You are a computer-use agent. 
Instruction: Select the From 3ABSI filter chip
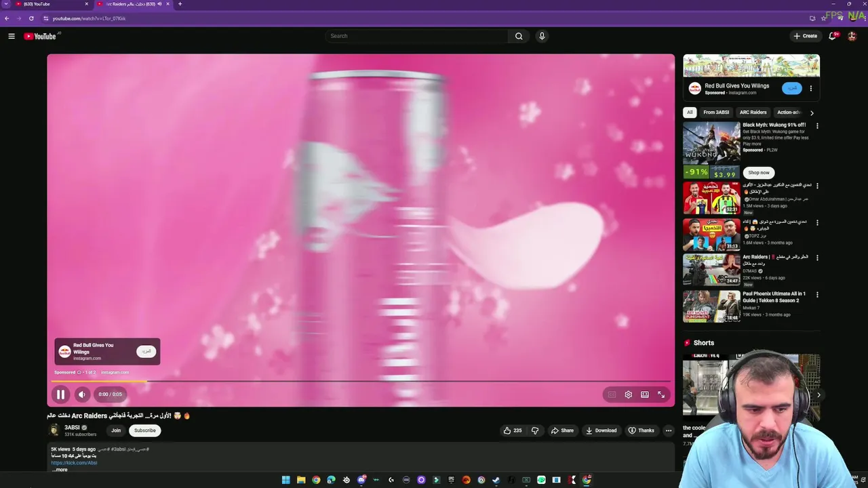click(x=716, y=113)
